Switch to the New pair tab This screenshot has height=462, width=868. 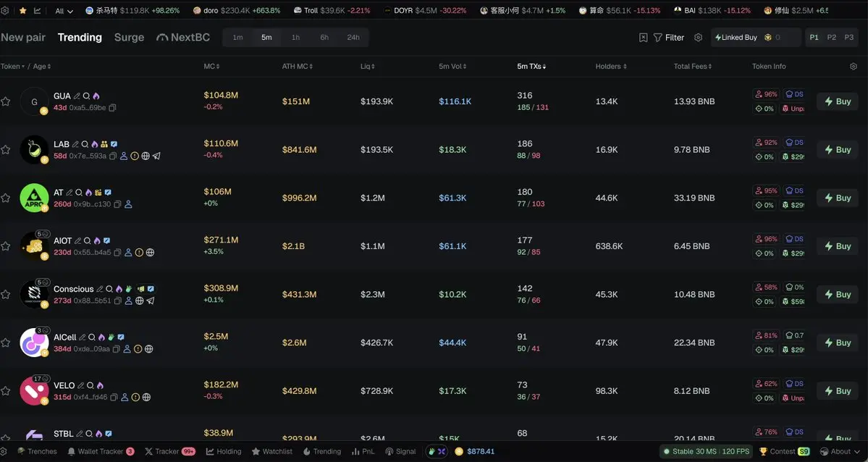(x=22, y=37)
